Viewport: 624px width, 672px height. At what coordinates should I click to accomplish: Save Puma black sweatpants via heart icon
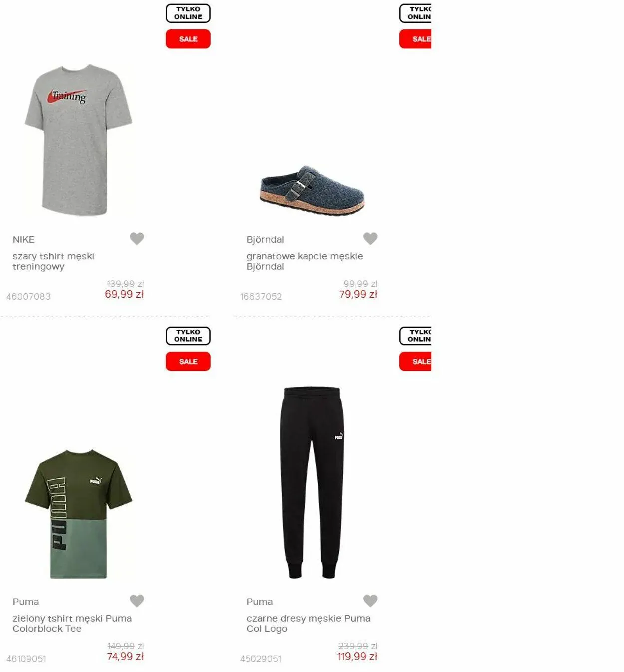[x=370, y=601]
